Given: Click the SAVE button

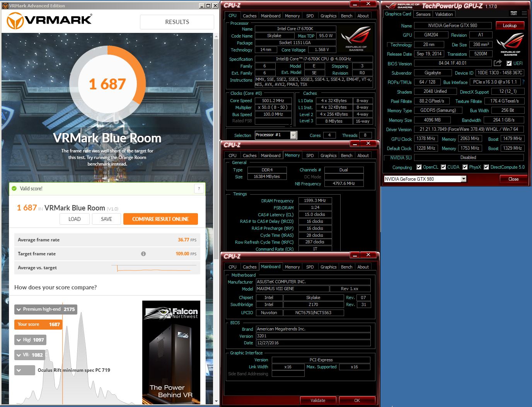Looking at the screenshot, I should tap(106, 219).
